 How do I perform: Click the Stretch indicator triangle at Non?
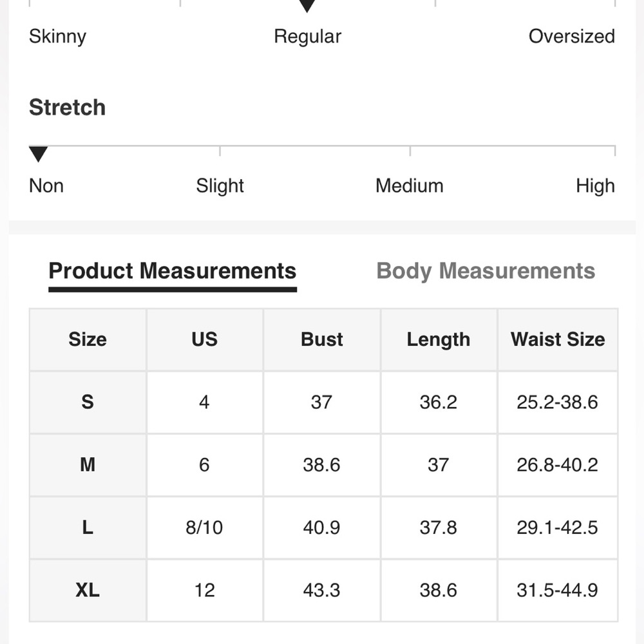pos(38,154)
